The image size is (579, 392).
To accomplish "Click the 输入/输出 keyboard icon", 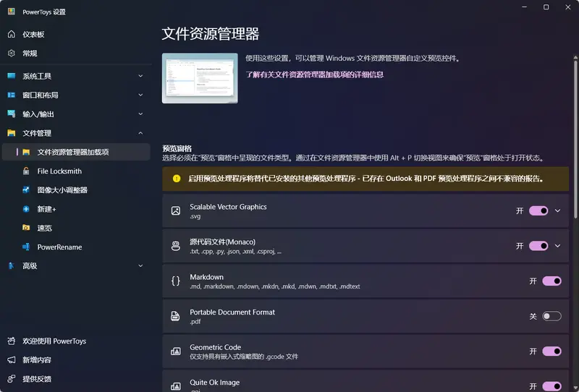I will pyautogui.click(x=12, y=114).
